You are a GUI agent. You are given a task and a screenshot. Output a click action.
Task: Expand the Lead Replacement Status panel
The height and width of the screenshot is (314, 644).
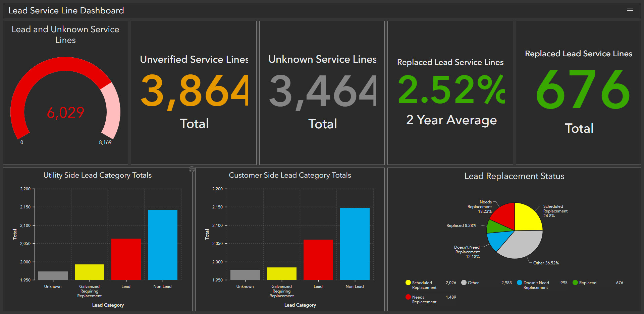click(515, 176)
